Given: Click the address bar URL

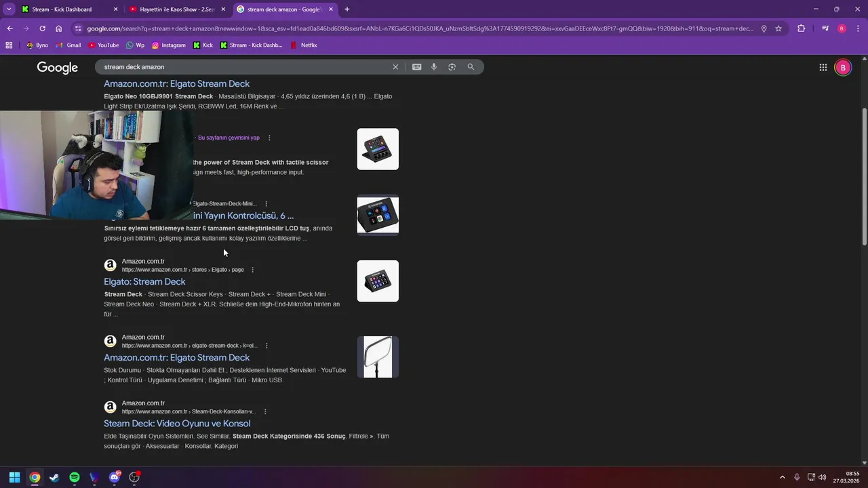Looking at the screenshot, I should click(x=419, y=28).
